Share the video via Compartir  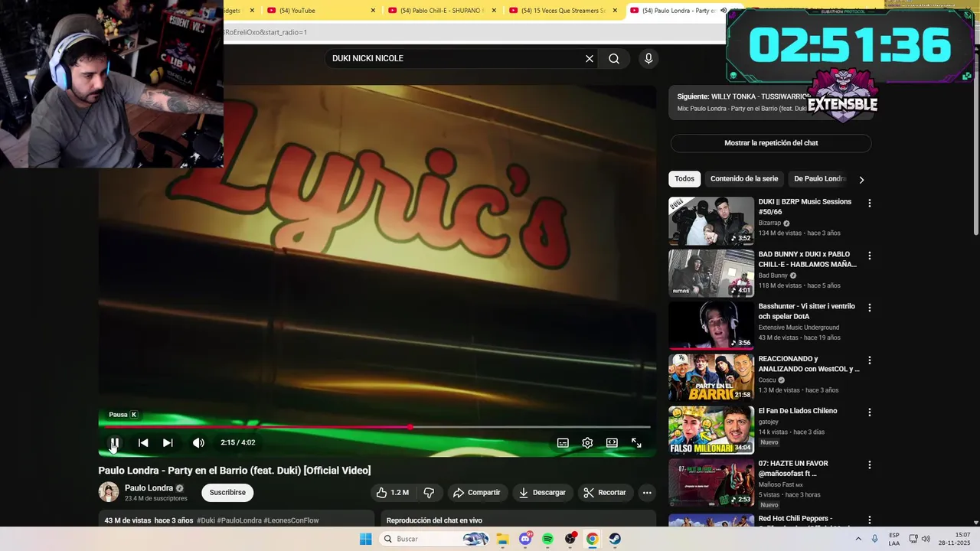(x=476, y=493)
